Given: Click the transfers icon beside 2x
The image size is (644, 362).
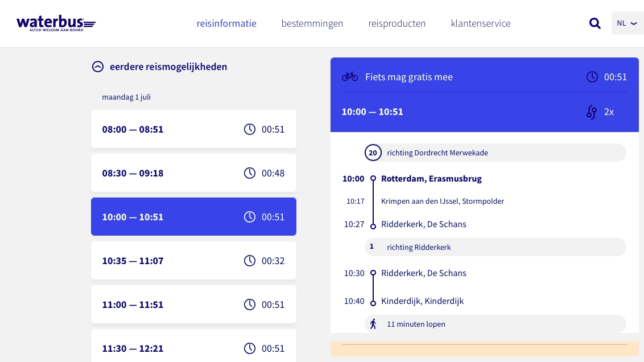Looking at the screenshot, I should [592, 112].
